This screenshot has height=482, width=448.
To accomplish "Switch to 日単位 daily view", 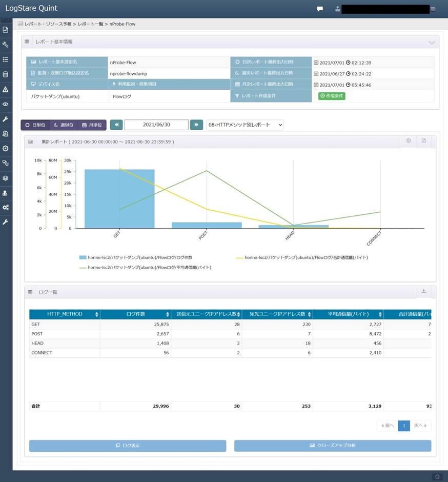I will [x=35, y=125].
